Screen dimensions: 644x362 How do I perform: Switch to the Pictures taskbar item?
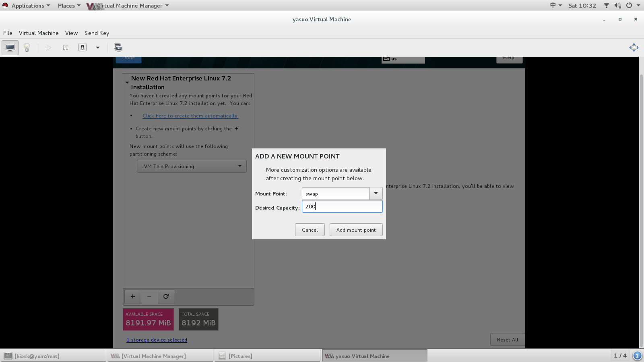tap(268, 356)
